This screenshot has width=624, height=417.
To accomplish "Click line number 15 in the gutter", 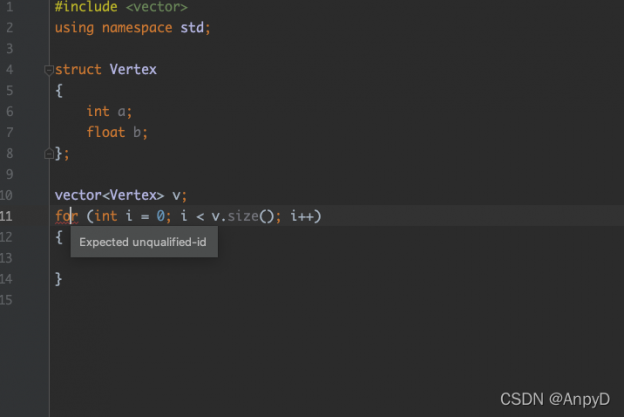I will [x=7, y=300].
